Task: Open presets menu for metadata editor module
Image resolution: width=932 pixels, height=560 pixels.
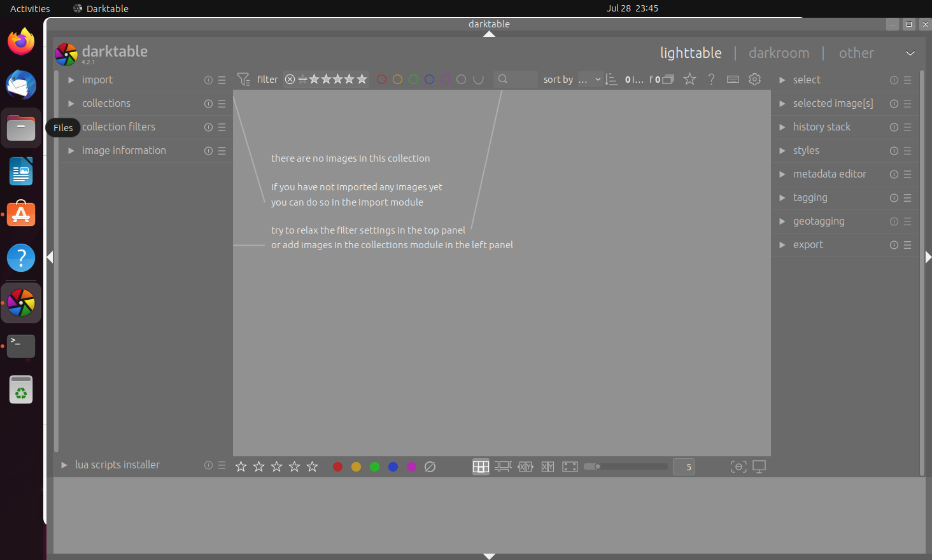Action: [x=907, y=174]
